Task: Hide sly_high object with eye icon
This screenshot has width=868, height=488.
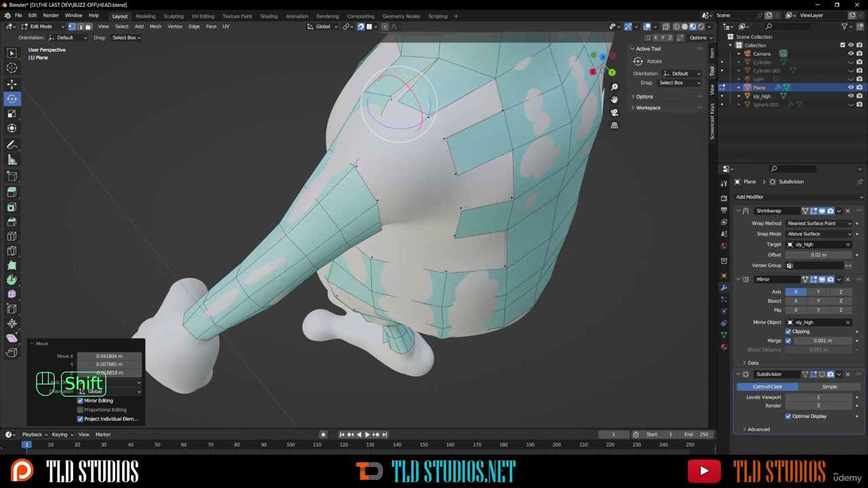Action: 850,96
